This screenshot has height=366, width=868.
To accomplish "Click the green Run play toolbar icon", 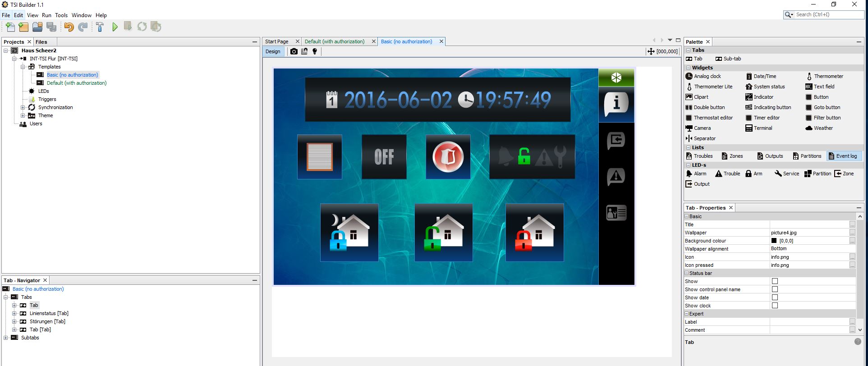I will (x=115, y=27).
